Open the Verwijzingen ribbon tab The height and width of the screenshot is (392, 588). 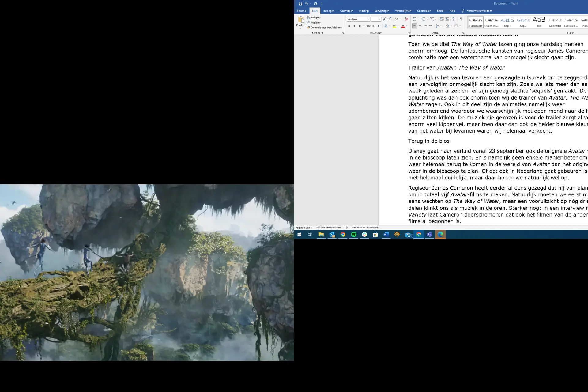pos(382,11)
